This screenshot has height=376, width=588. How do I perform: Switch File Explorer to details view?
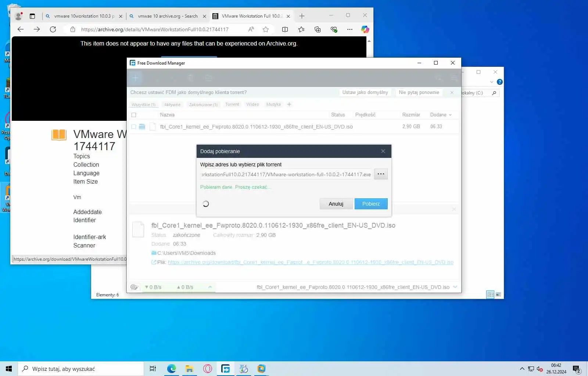click(x=490, y=294)
